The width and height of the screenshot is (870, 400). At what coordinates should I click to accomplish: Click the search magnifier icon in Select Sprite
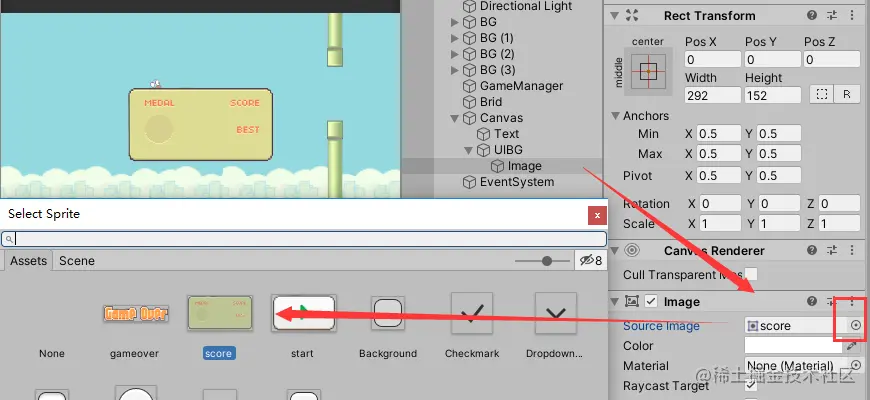click(9, 239)
